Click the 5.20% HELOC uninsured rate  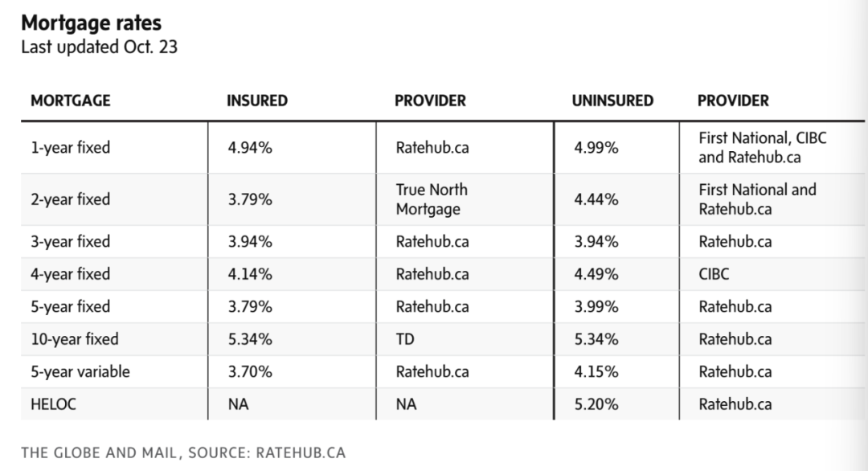(596, 404)
